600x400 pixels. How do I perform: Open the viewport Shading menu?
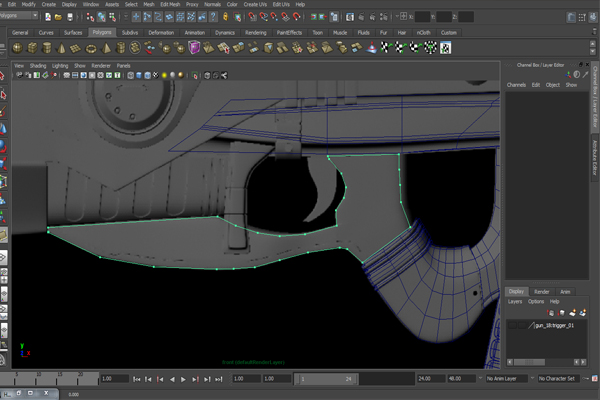(x=38, y=66)
